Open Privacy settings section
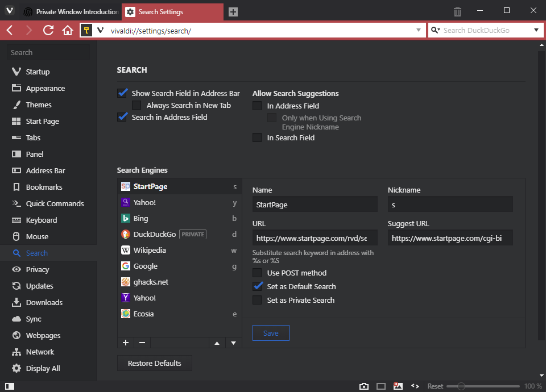The height and width of the screenshot is (392, 546). pos(48,269)
